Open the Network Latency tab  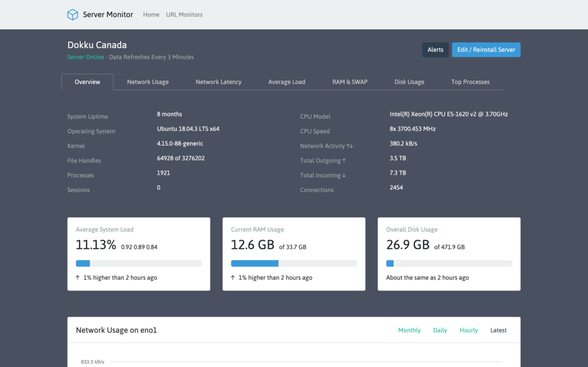coord(219,82)
